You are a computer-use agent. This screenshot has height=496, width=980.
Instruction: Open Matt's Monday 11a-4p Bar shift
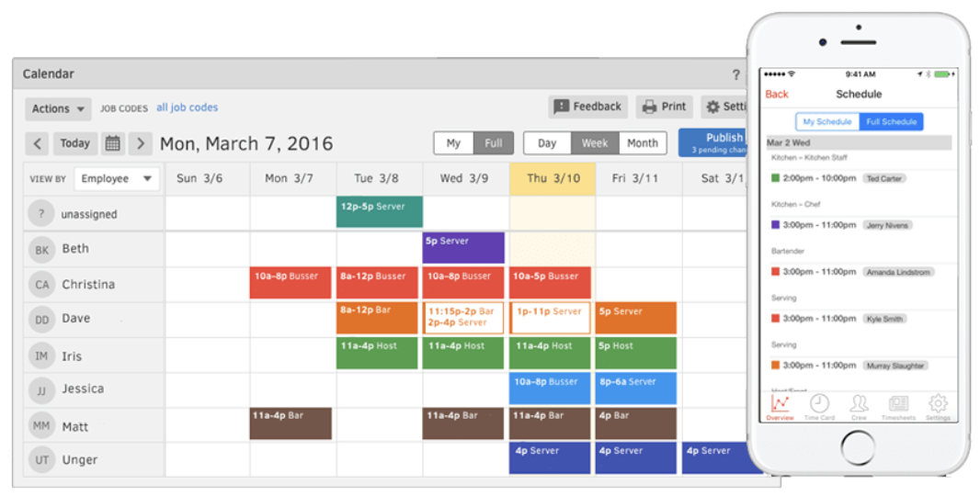click(x=291, y=423)
